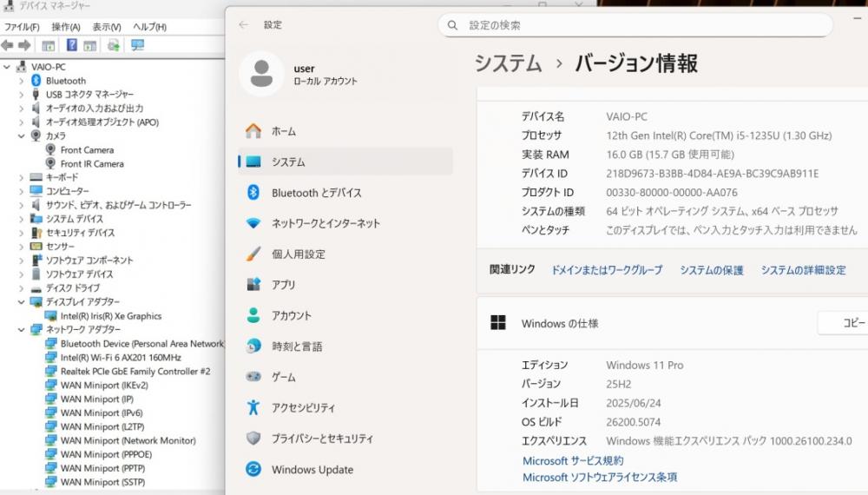Expand the システム デバイス node
Image resolution: width=868 pixels, height=495 pixels.
[x=21, y=219]
